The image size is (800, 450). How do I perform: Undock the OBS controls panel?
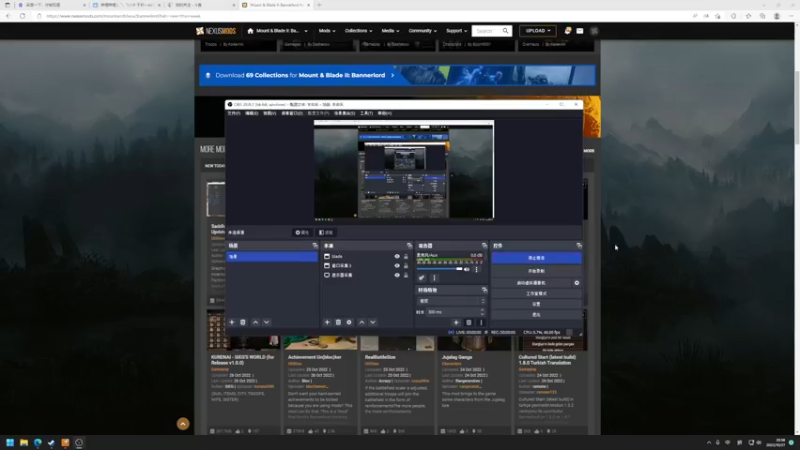579,246
